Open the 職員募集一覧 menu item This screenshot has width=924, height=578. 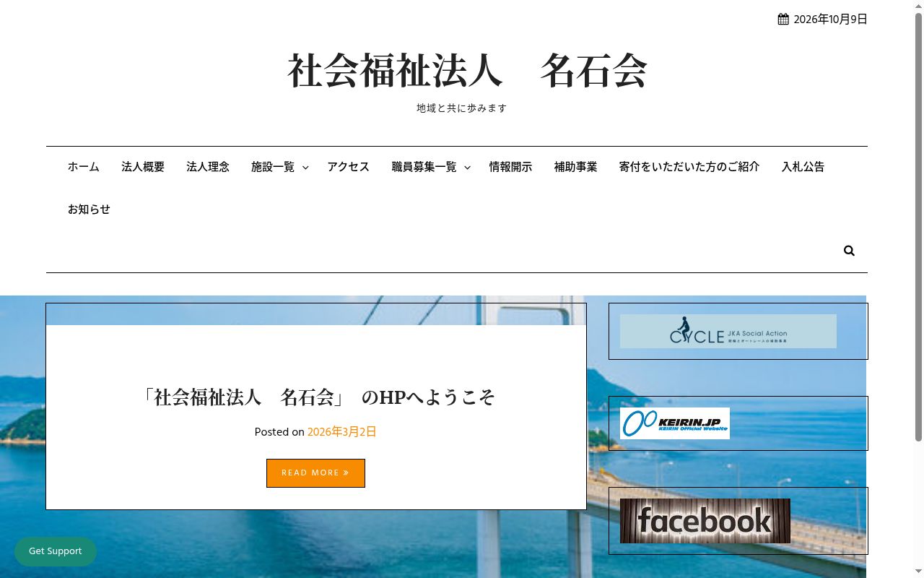pos(424,167)
